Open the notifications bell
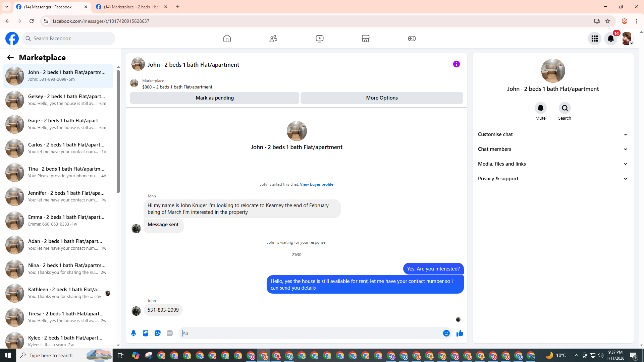The height and width of the screenshot is (362, 644). click(x=611, y=39)
